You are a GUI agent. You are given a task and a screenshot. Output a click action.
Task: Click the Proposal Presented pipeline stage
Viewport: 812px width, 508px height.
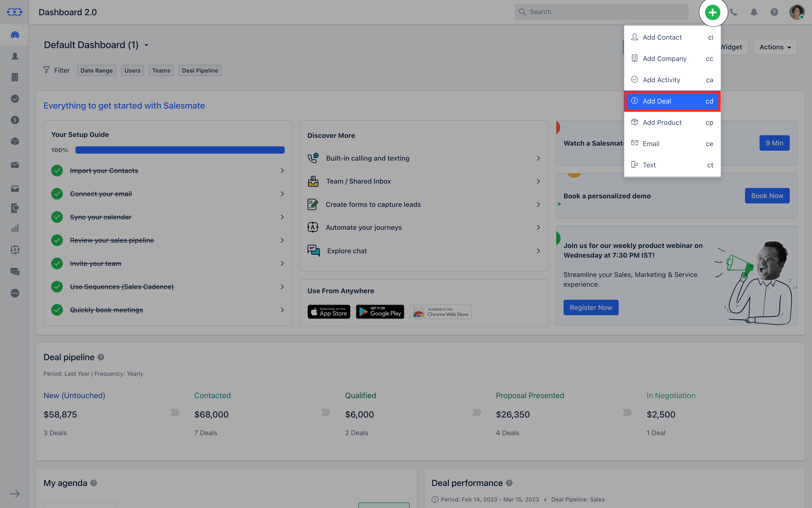pos(530,396)
